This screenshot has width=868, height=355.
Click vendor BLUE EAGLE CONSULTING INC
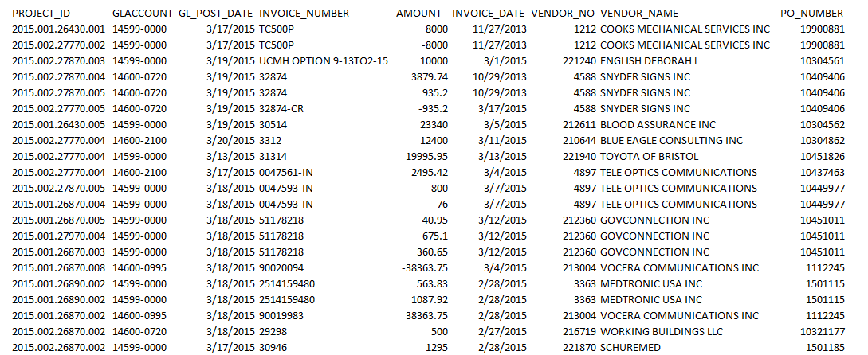click(671, 140)
